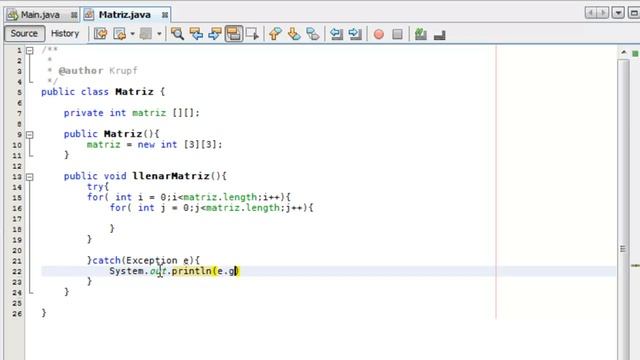Switch to Source view
The width and height of the screenshot is (640, 360).
click(24, 33)
